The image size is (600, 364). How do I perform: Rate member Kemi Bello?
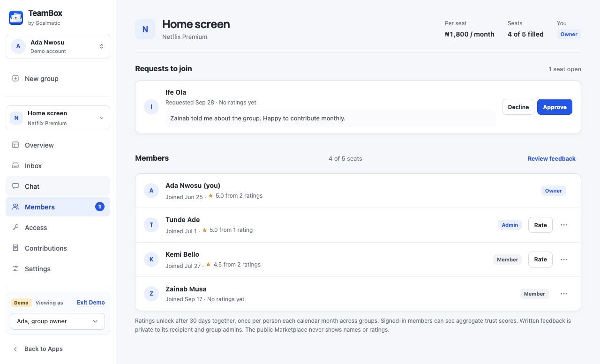click(540, 260)
